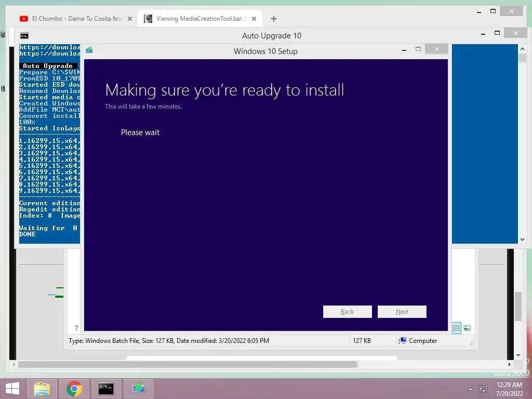Click the 'Started IsoLayo' console line

coord(49,128)
